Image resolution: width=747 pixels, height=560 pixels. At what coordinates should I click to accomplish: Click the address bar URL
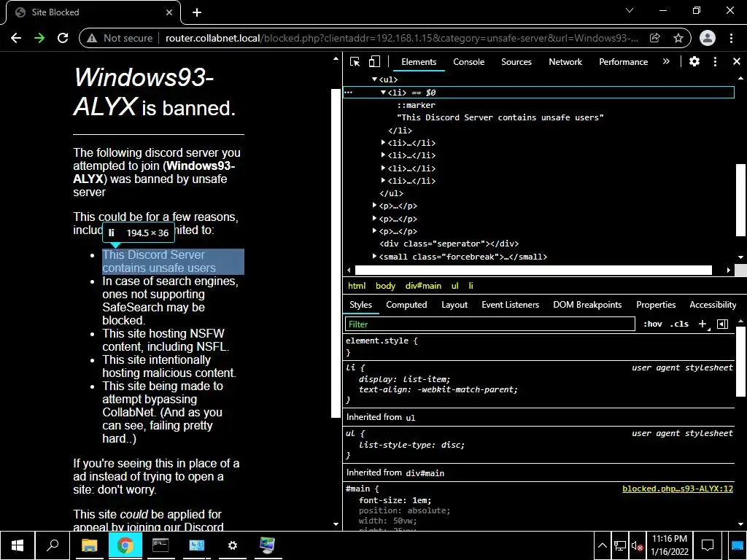pyautogui.click(x=402, y=38)
